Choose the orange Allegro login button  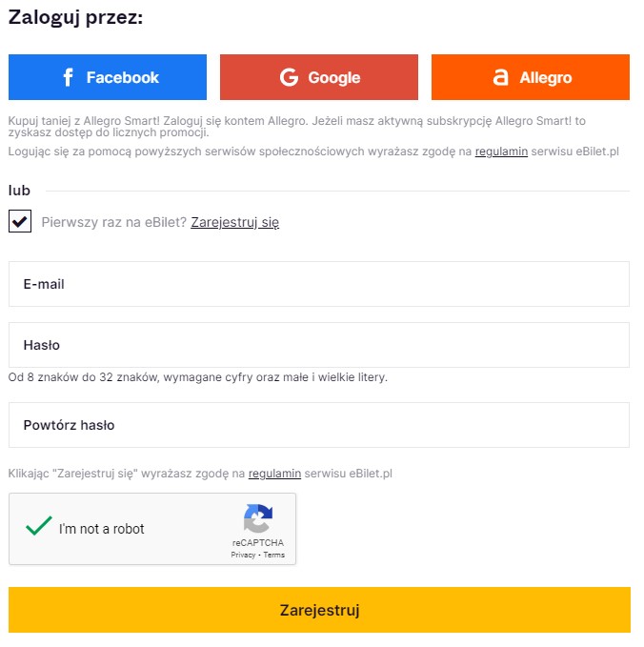click(531, 77)
